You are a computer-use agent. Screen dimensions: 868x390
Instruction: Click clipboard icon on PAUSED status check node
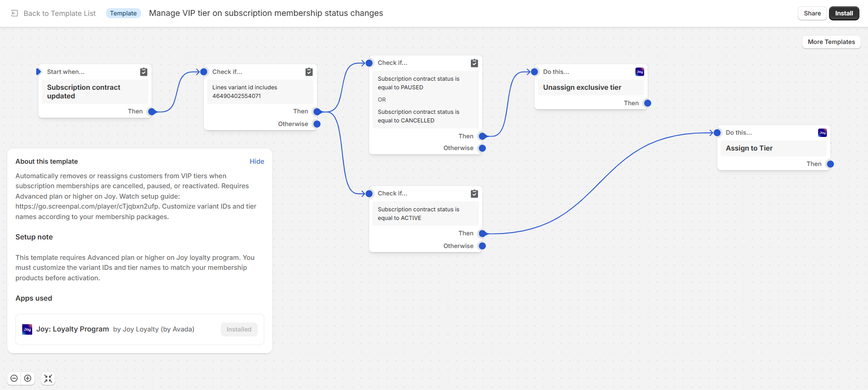point(474,63)
